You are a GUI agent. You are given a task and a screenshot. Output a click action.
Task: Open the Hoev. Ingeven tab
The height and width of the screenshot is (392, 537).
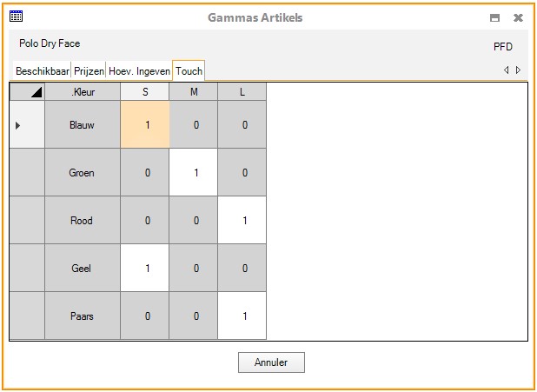coord(139,71)
